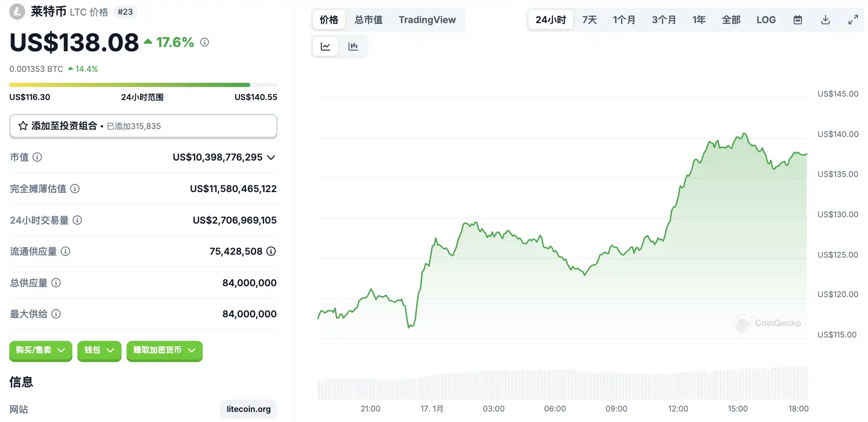Click info icon next to 17.6% change

pyautogui.click(x=204, y=42)
